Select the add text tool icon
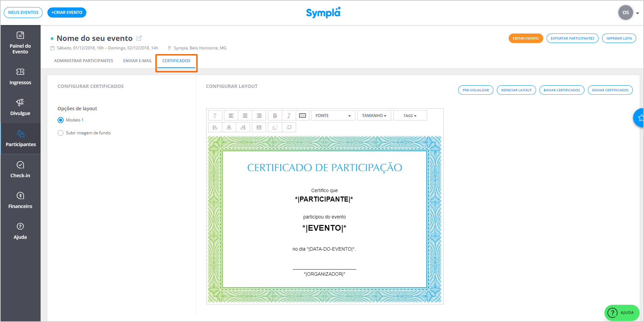The height and width of the screenshot is (322, 644). [x=215, y=116]
